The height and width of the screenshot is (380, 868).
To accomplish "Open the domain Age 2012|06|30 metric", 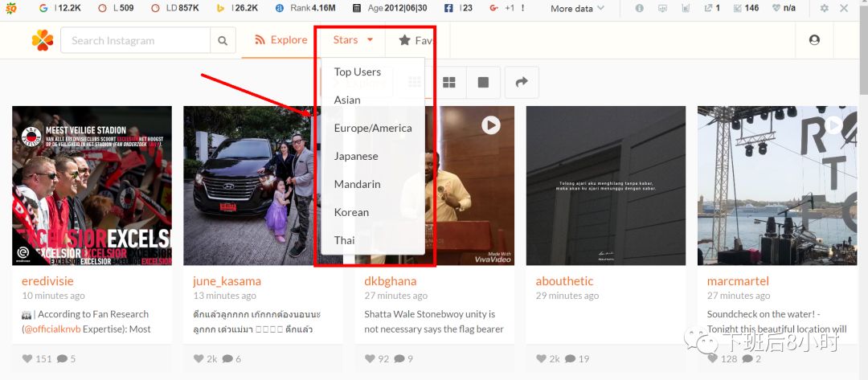I will pyautogui.click(x=391, y=8).
